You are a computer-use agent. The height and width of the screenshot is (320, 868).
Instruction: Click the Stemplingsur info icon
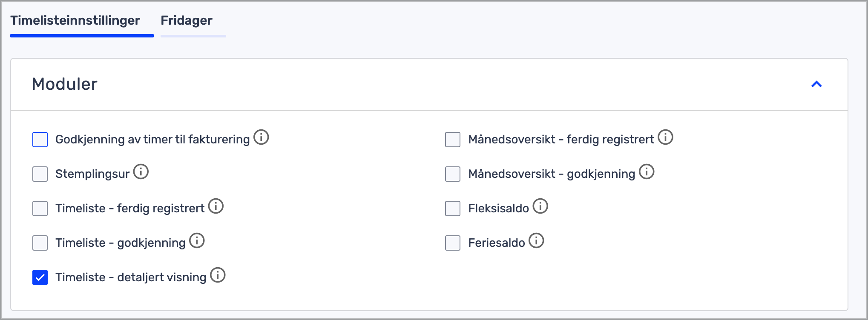pyautogui.click(x=141, y=172)
